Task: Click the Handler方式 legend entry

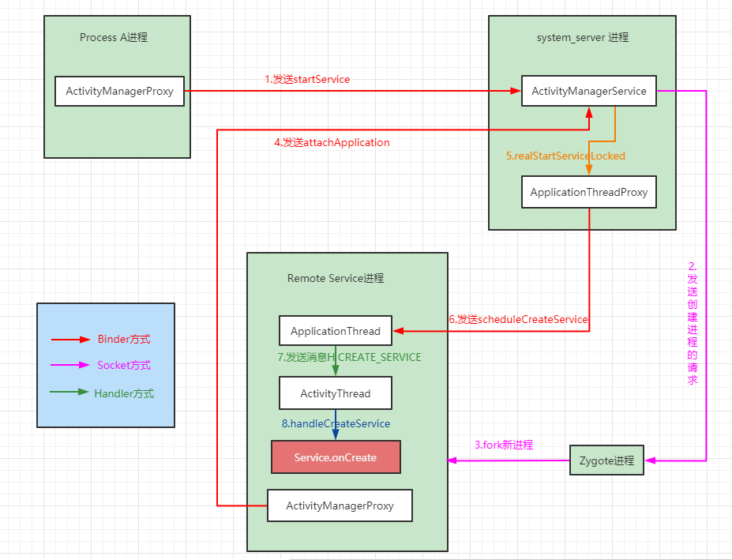Action: 124,393
